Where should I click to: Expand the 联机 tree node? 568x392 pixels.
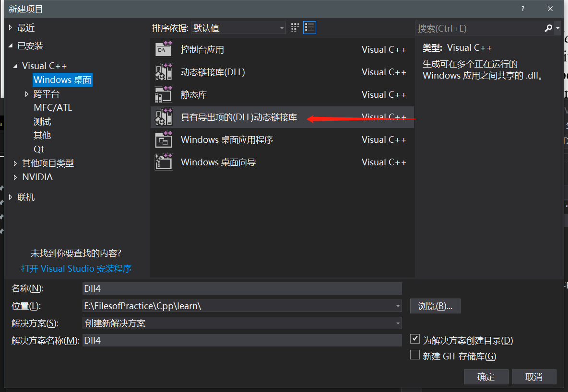tap(11, 197)
